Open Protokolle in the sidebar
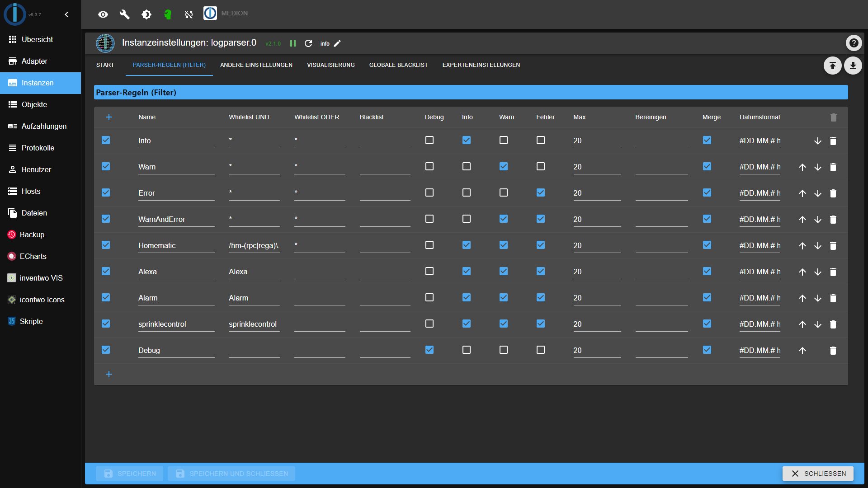 click(x=40, y=148)
